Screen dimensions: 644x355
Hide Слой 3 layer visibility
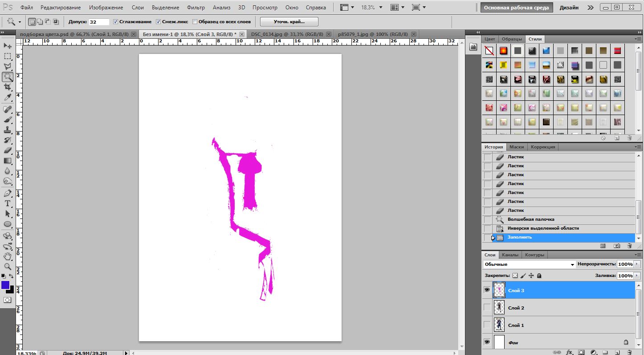[487, 290]
